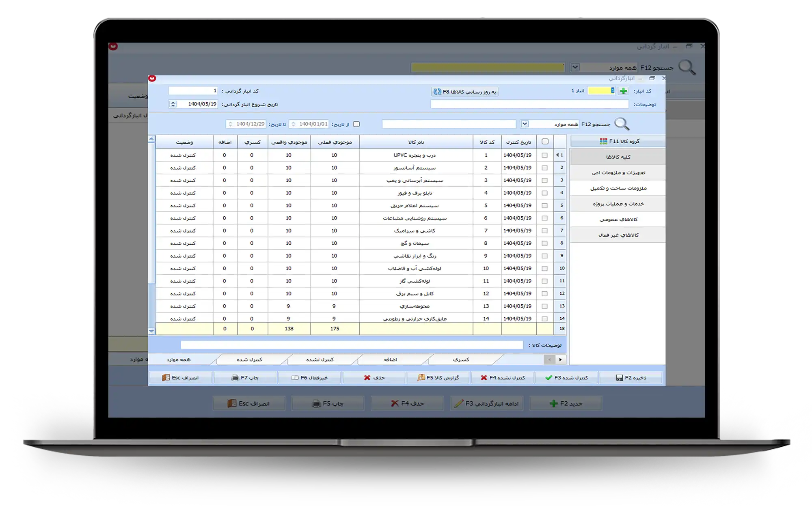Switch to the کسری (shortage) tab
The height and width of the screenshot is (506, 812).
coord(461,360)
